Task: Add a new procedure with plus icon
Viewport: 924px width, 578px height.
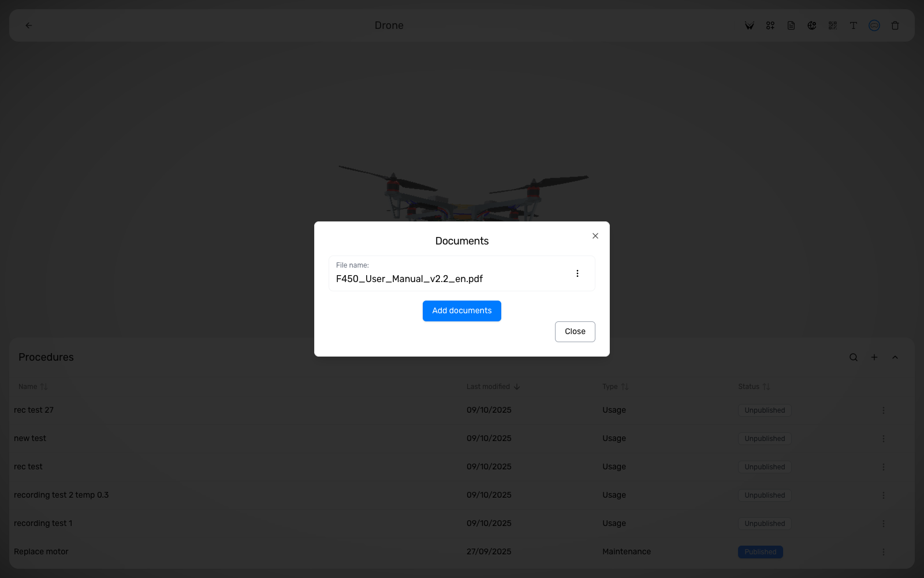Action: (874, 357)
